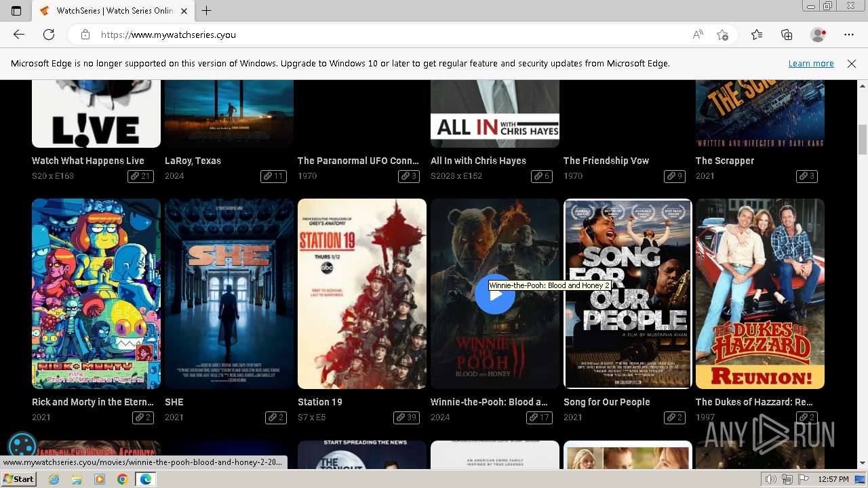Click the scrollbar down arrow

[863, 464]
